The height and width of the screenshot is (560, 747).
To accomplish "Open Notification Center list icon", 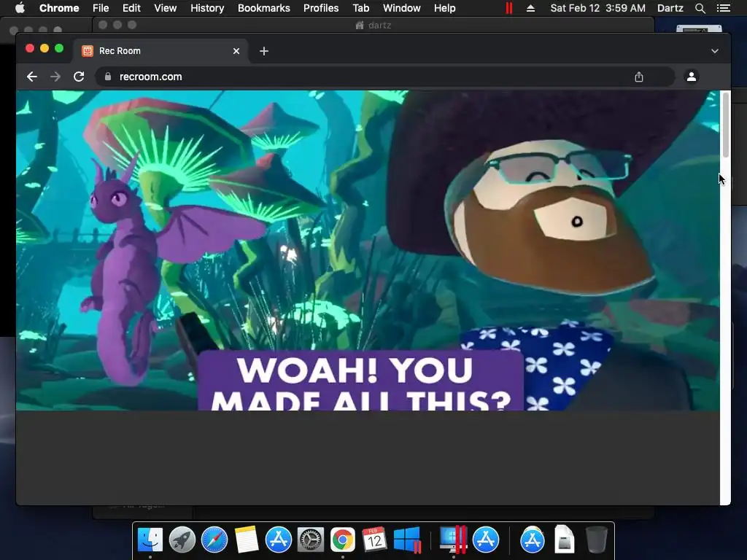I will pyautogui.click(x=723, y=8).
